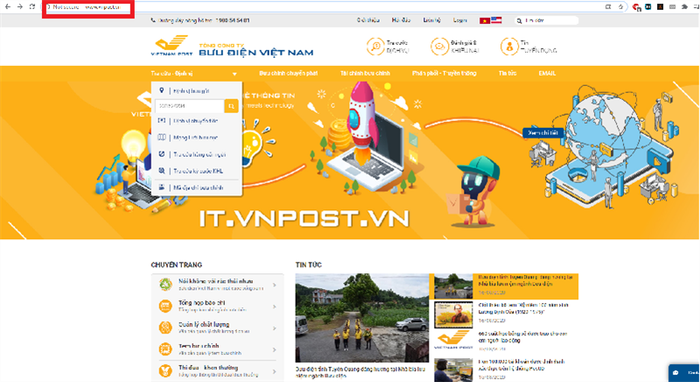This screenshot has width=700, height=382.
Task: Switch language with the US flag icon
Action: (x=496, y=20)
